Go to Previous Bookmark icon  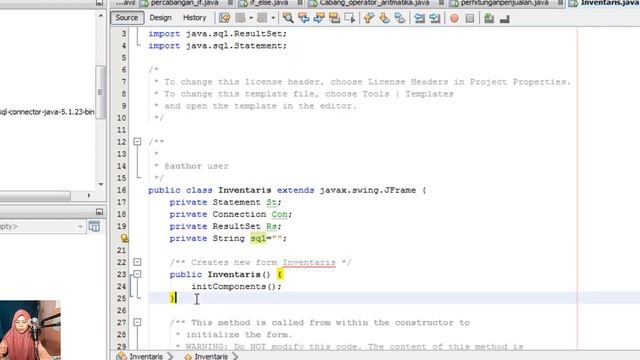[369, 18]
